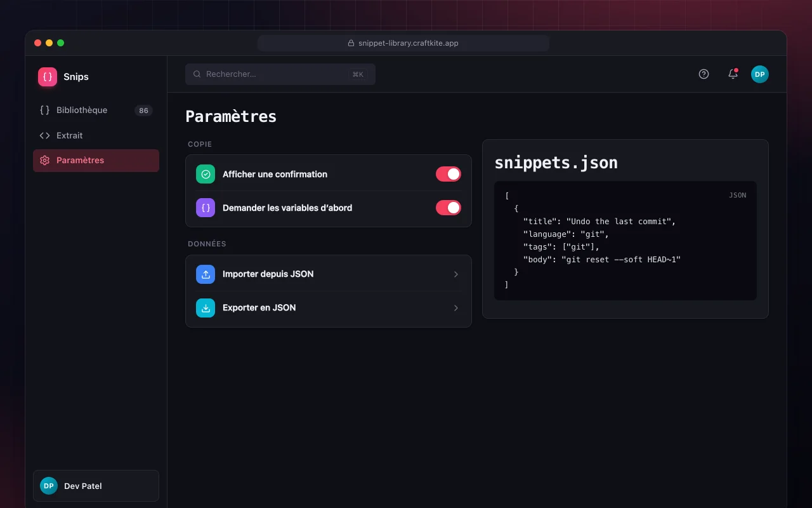Click the COPIE section label
This screenshot has width=812, height=508.
200,144
